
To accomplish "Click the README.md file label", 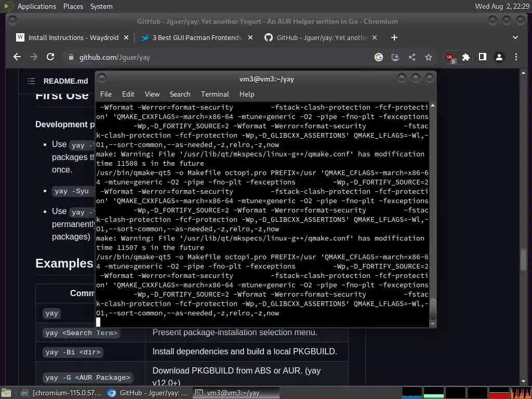I will pyautogui.click(x=66, y=81).
